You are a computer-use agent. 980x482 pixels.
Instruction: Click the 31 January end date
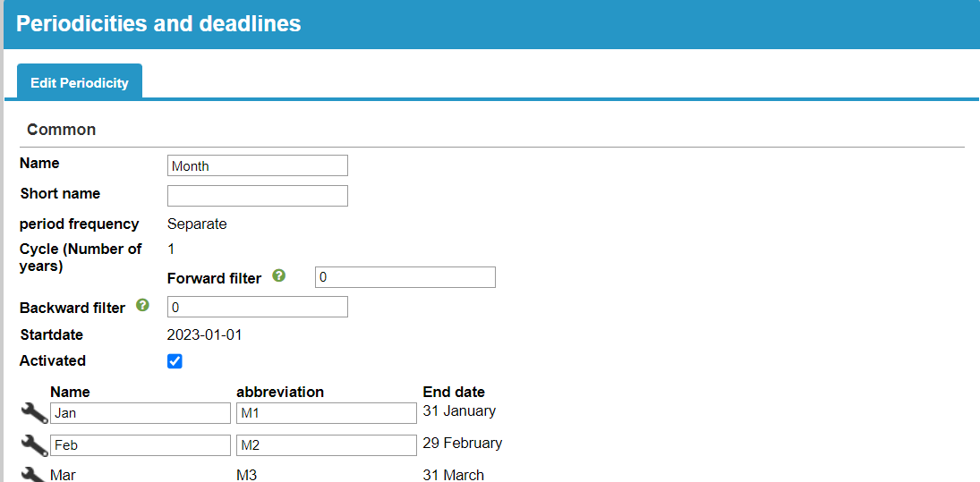tap(459, 410)
